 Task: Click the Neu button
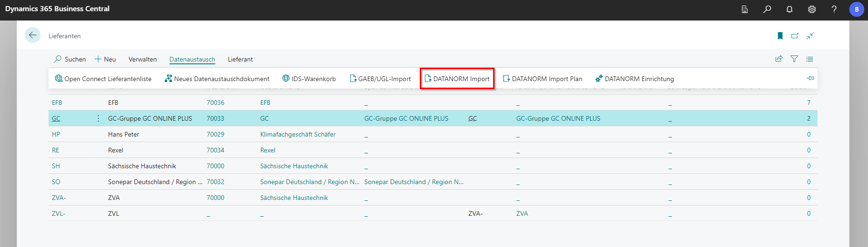[106, 59]
